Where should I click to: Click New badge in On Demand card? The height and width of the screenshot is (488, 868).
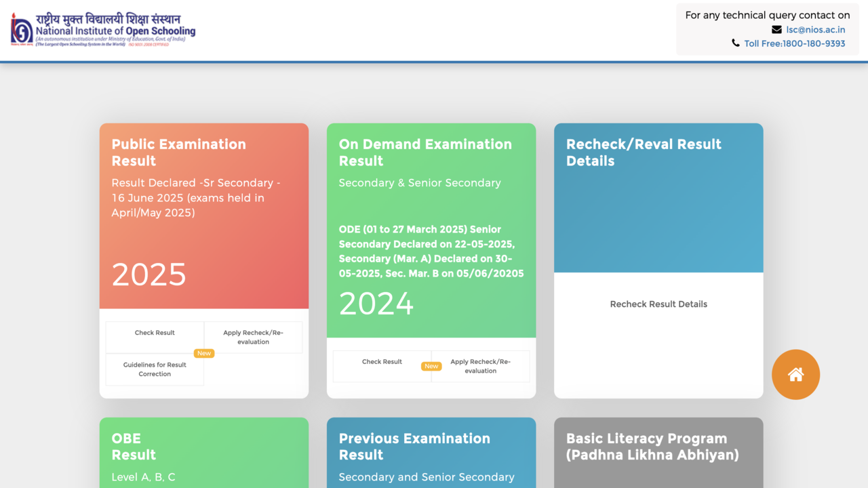[431, 366]
